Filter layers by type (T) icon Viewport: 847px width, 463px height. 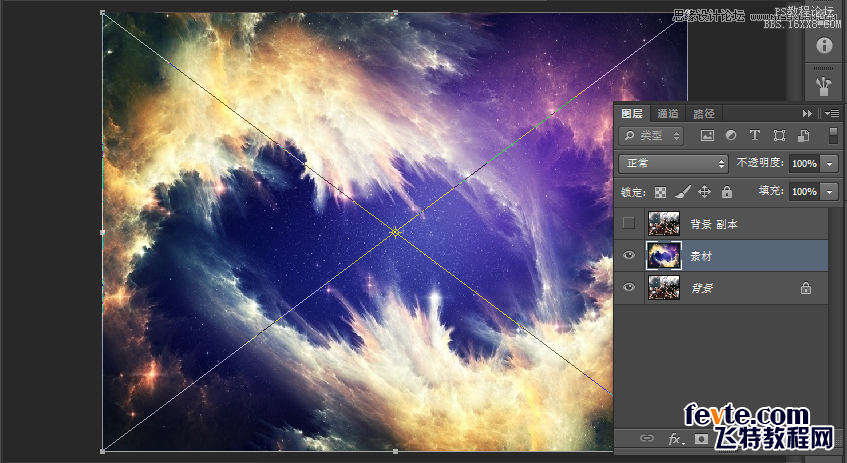pos(755,135)
